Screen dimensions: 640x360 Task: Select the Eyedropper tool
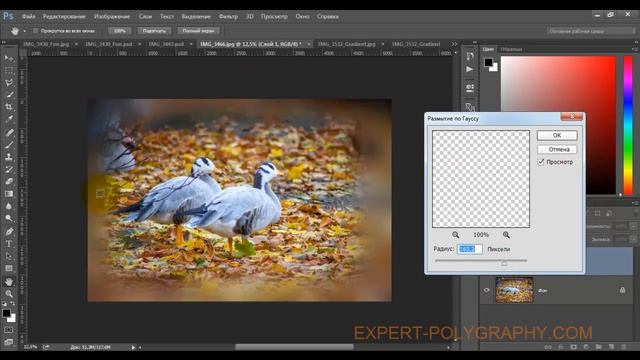pyautogui.click(x=9, y=120)
